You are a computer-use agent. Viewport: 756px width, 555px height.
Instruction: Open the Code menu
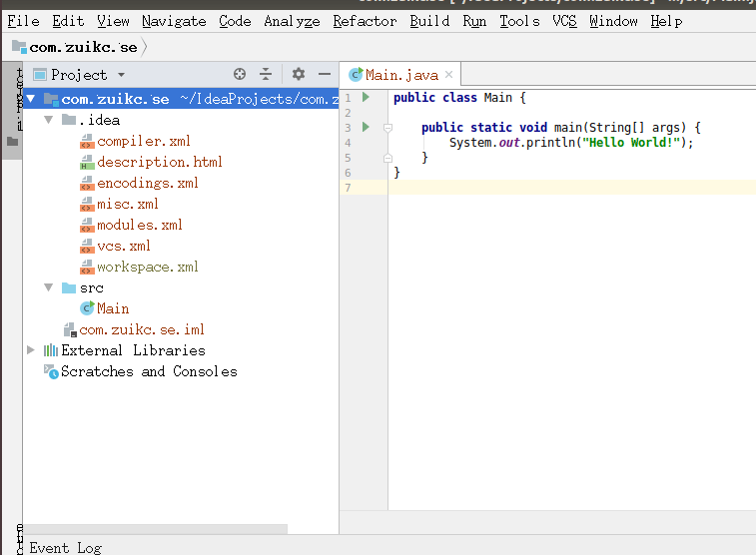[x=235, y=21]
